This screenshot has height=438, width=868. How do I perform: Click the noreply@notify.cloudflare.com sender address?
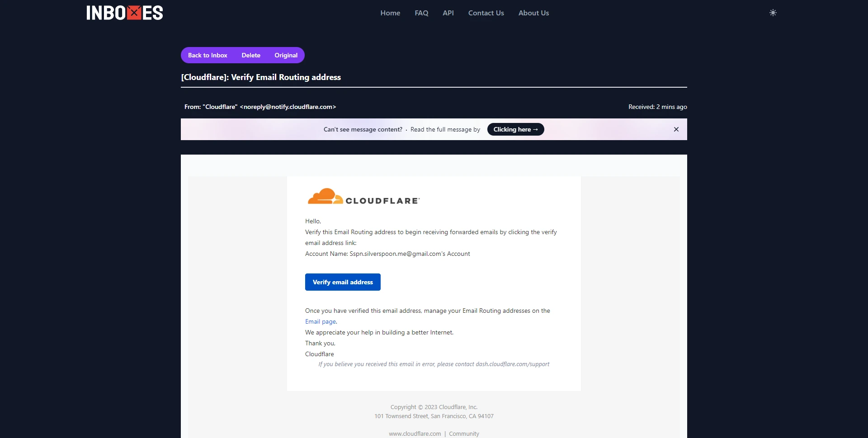click(288, 107)
